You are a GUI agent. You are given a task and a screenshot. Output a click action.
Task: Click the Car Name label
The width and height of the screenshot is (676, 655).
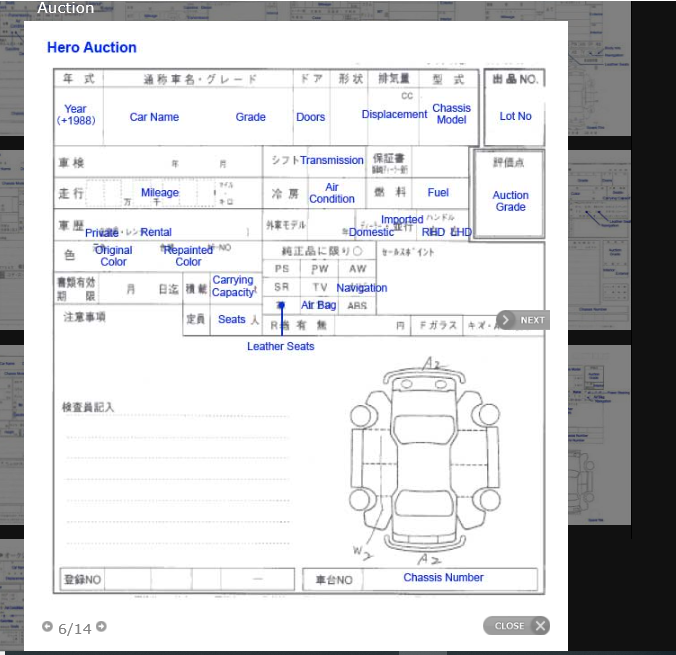(x=154, y=117)
